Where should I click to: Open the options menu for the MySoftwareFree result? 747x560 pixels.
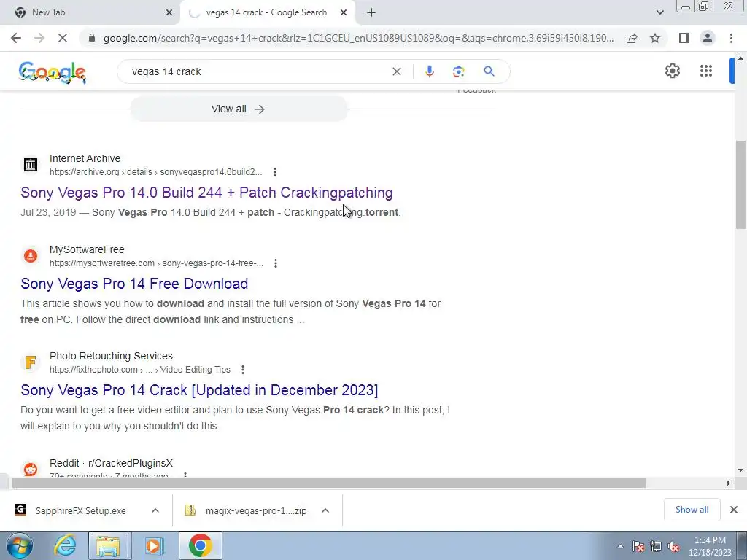click(275, 263)
